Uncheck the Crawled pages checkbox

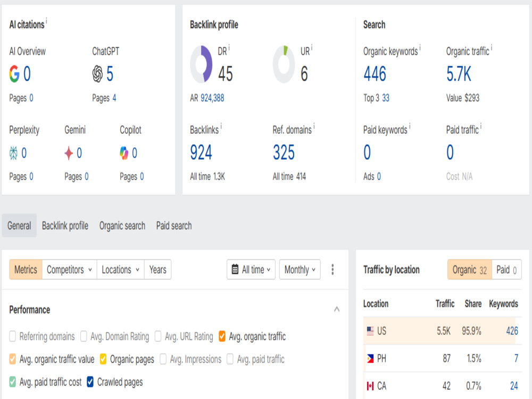click(90, 381)
